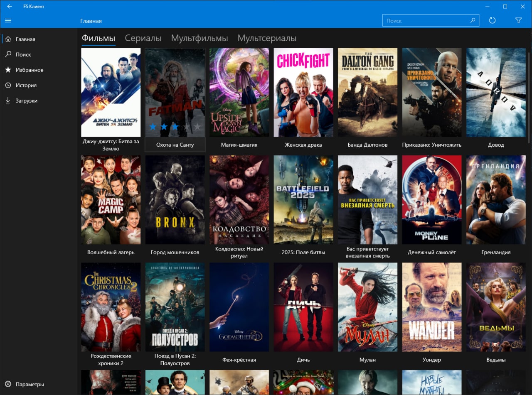Screen dimensions: 532x395
Task: Open the Chick Fight movie poster
Action: pos(303,93)
